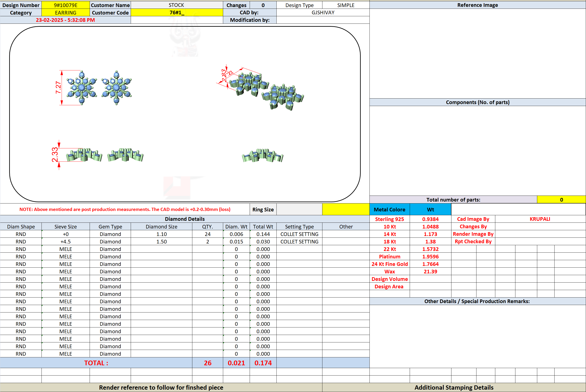The image size is (586, 392).
Task: Select the Diam. Wt 0.006 cell
Action: click(x=236, y=234)
